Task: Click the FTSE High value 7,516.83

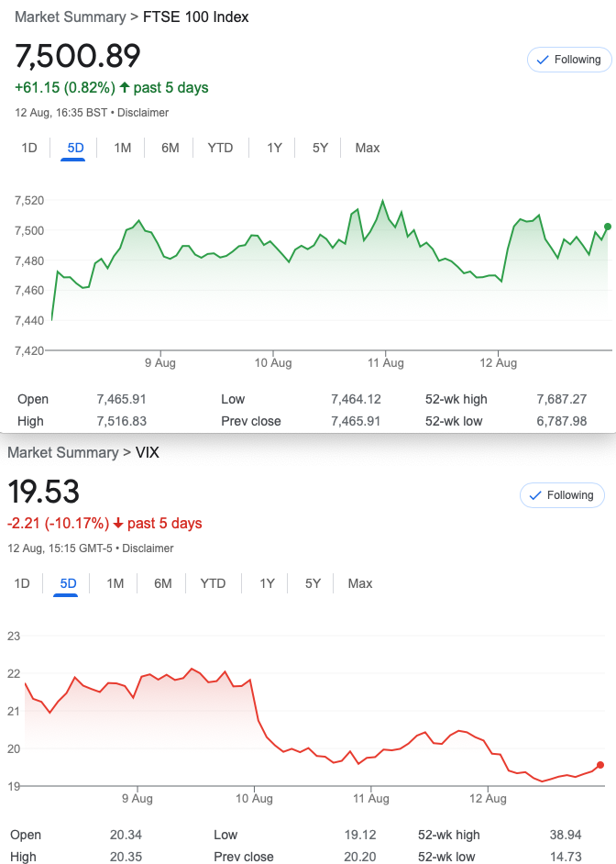Action: click(122, 421)
